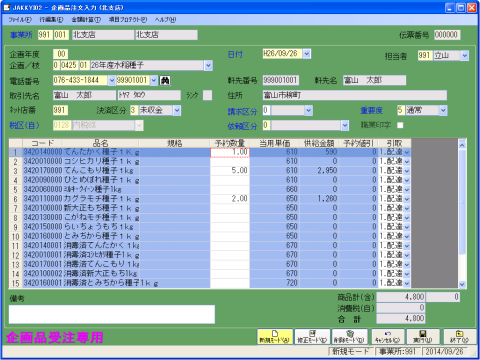Screen dimensions: 480x360
Task: Click the 供給金額 column header
Action: tap(319, 143)
